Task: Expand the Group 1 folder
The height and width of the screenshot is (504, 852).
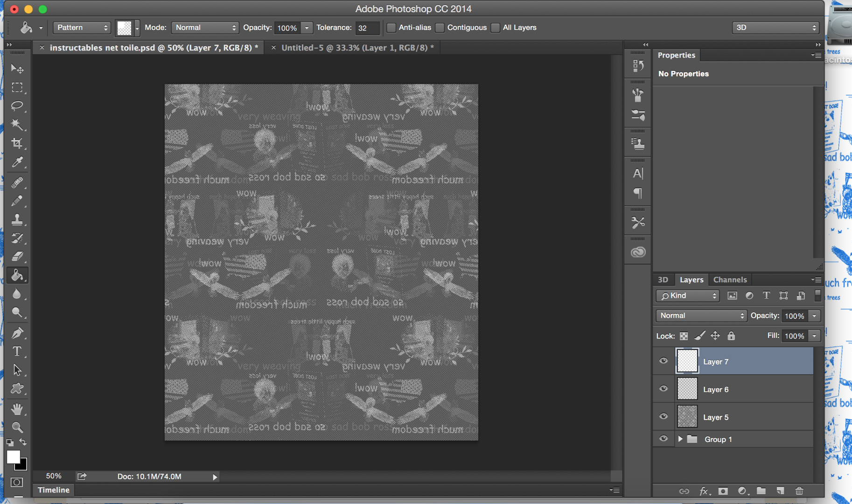Action: coord(680,439)
